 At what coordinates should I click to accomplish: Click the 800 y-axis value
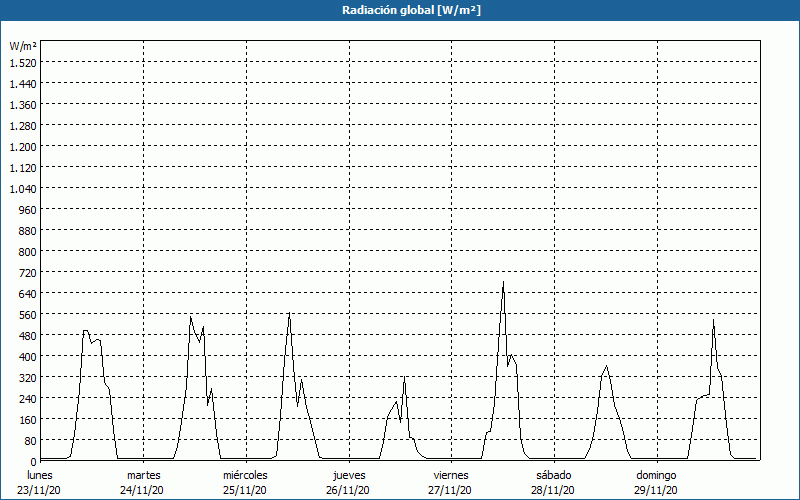point(28,252)
